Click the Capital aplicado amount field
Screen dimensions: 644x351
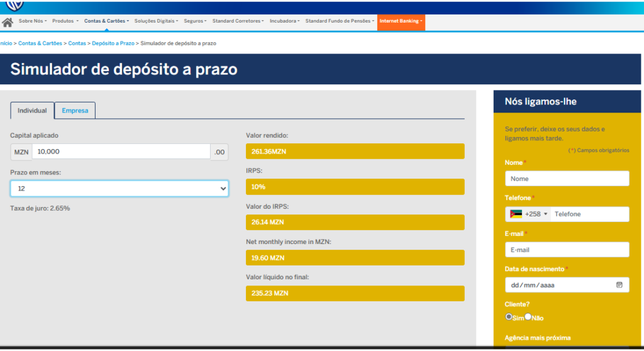(121, 152)
